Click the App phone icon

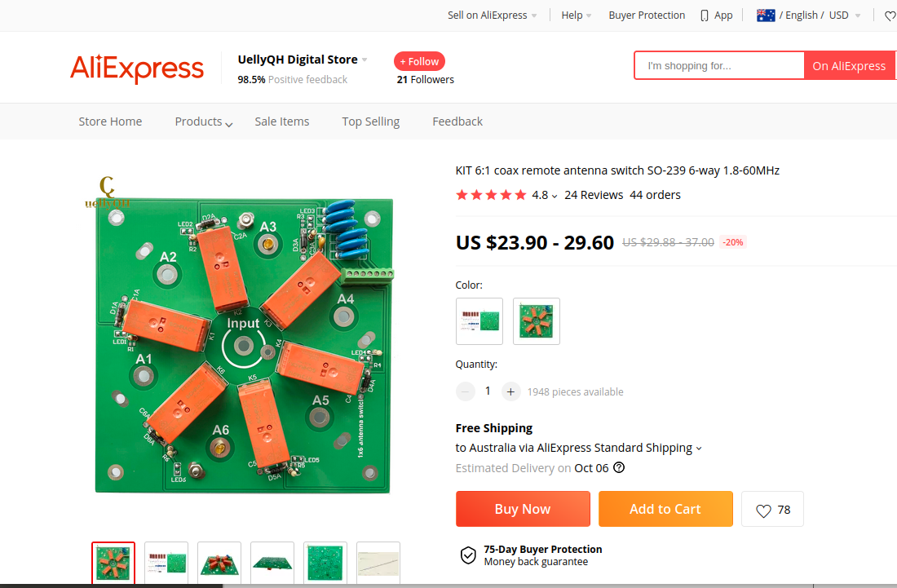point(705,15)
